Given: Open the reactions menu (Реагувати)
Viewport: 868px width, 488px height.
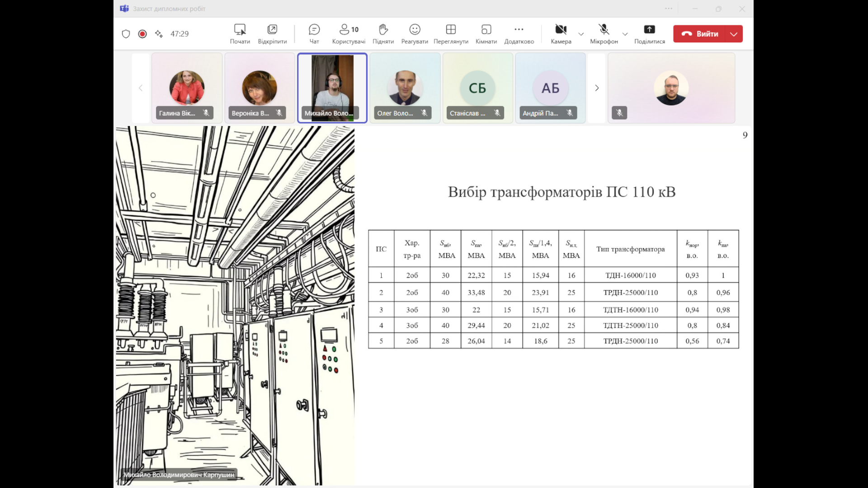Looking at the screenshot, I should tap(414, 33).
